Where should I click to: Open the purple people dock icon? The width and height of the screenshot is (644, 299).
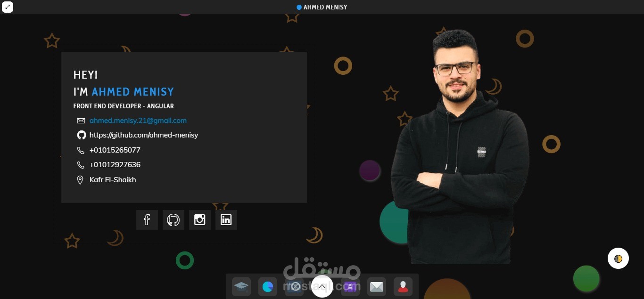350,287
